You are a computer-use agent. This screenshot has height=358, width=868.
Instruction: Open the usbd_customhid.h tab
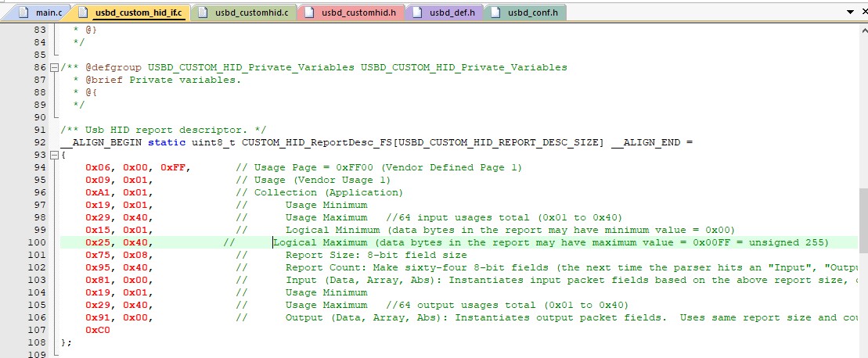(x=358, y=13)
